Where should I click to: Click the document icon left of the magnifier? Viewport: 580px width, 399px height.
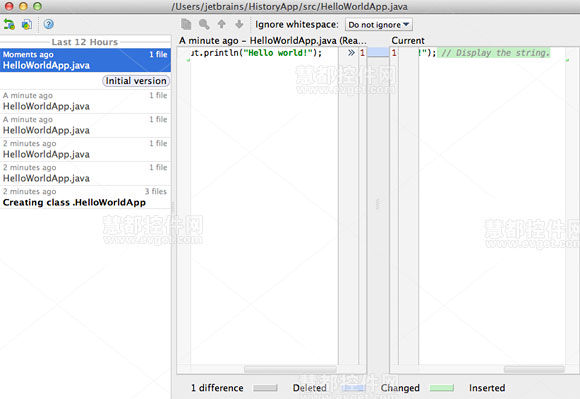pyautogui.click(x=186, y=24)
